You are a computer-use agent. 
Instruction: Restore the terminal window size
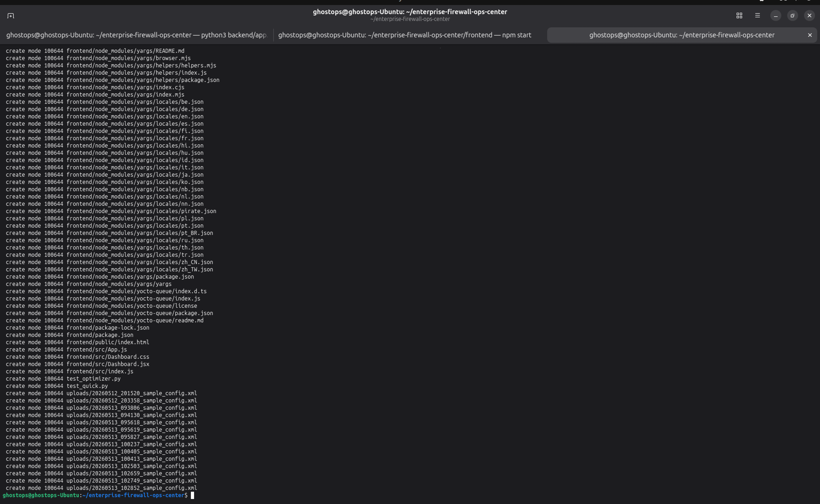(x=792, y=16)
